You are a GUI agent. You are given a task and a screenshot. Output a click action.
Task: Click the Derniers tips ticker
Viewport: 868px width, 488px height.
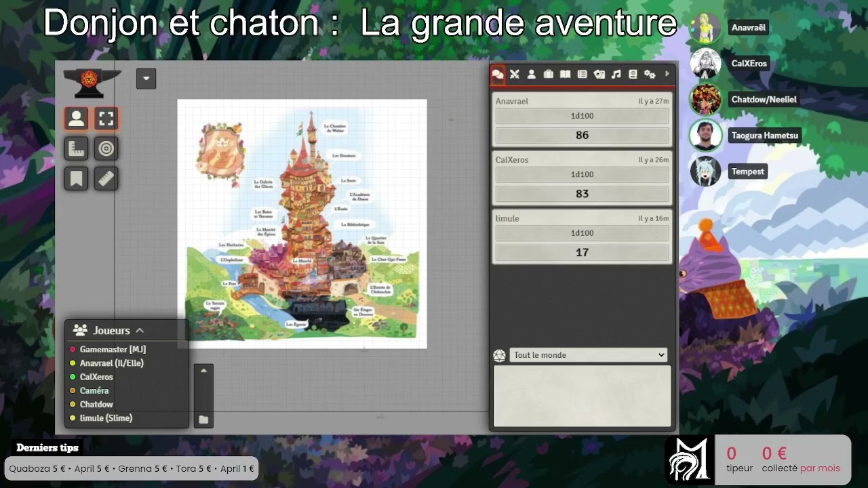click(x=132, y=468)
